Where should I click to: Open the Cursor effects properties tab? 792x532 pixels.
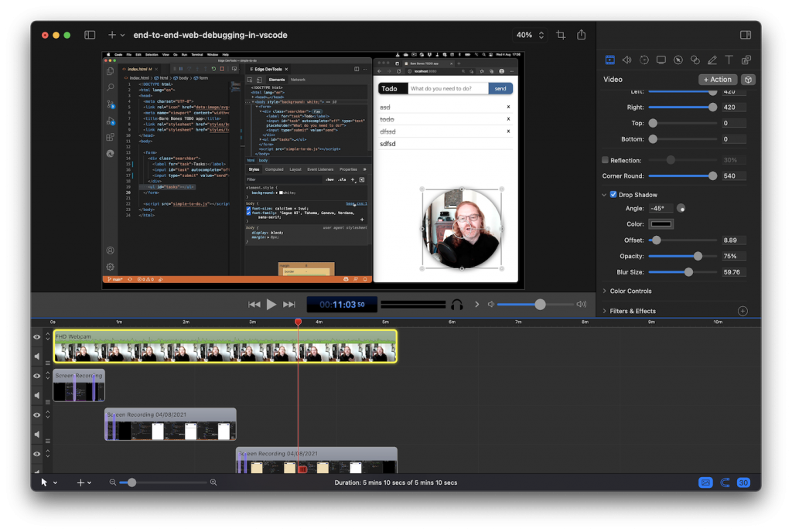click(x=678, y=60)
